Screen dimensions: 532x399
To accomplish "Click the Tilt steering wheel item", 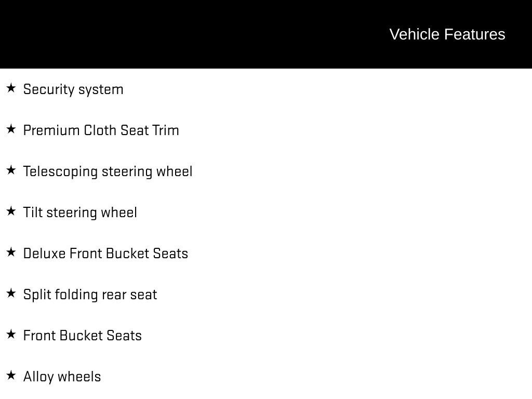I will (80, 212).
